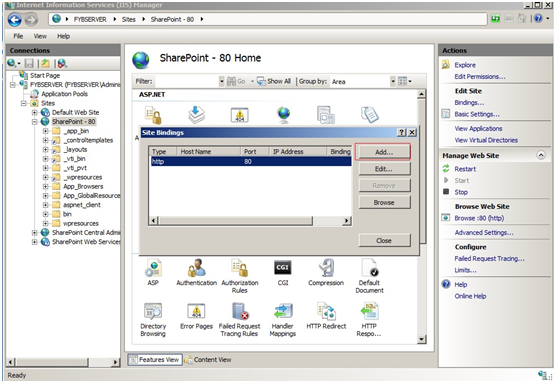Click the Host Name column header
557x383 pixels.
(208, 152)
